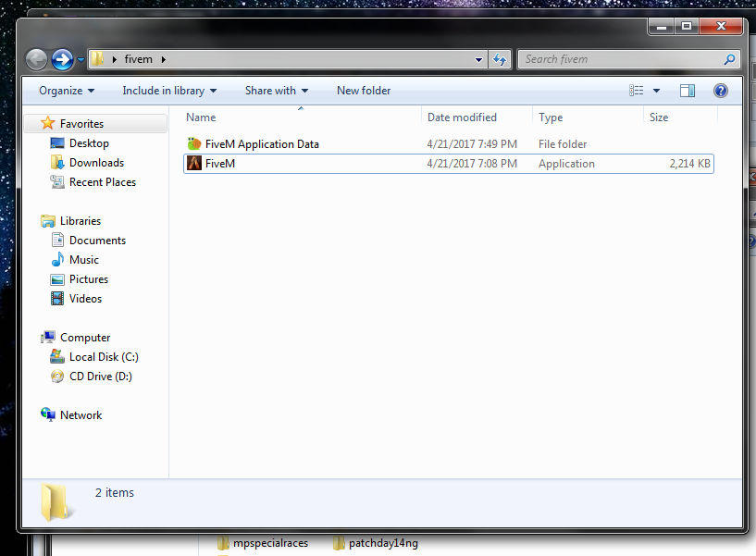Click the CD Drive disc icon
Image resolution: width=756 pixels, height=556 pixels.
point(57,377)
